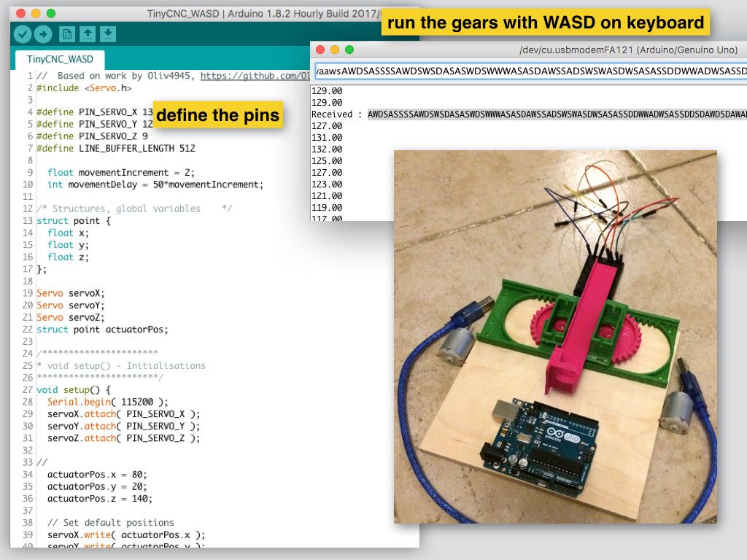This screenshot has height=560, width=747.
Task: Click the '123.00' value in serial output
Action: pyautogui.click(x=327, y=184)
